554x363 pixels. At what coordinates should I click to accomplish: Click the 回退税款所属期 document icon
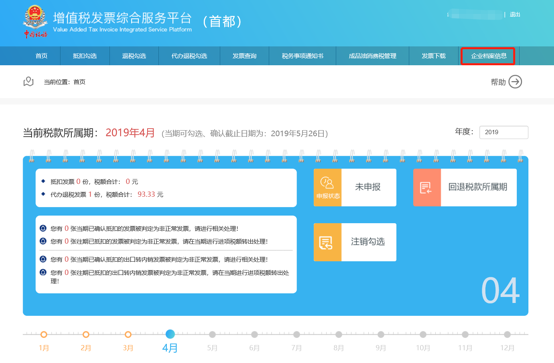click(427, 187)
